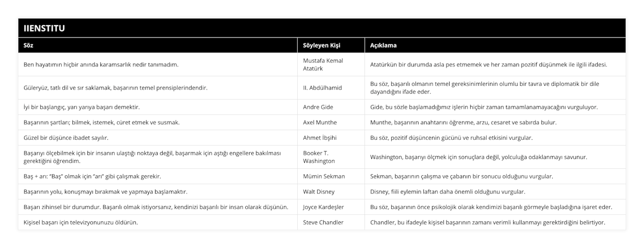Select the quote "Kişisel başarı için televizyonunuzu öldürün."

pyautogui.click(x=80, y=222)
